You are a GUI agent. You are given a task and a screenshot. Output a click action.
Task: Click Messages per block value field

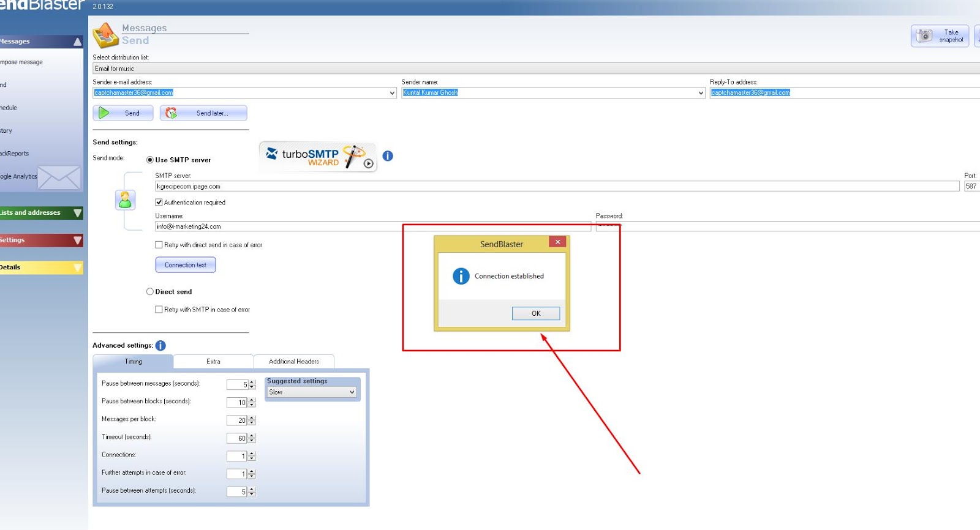(x=237, y=420)
